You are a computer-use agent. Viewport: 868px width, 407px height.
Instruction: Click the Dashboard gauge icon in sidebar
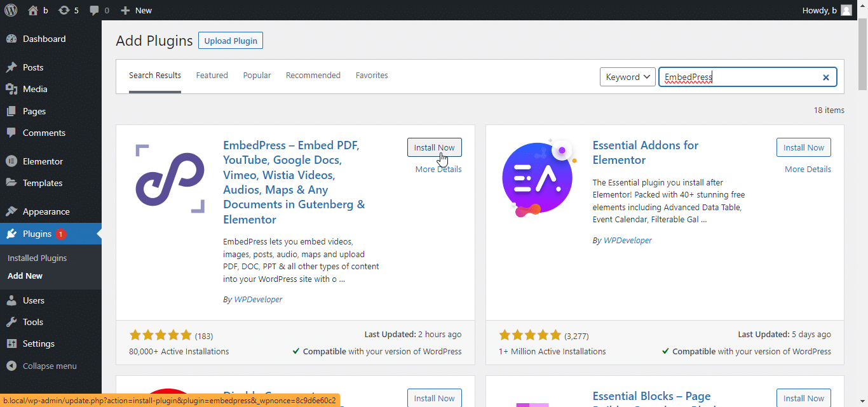11,39
